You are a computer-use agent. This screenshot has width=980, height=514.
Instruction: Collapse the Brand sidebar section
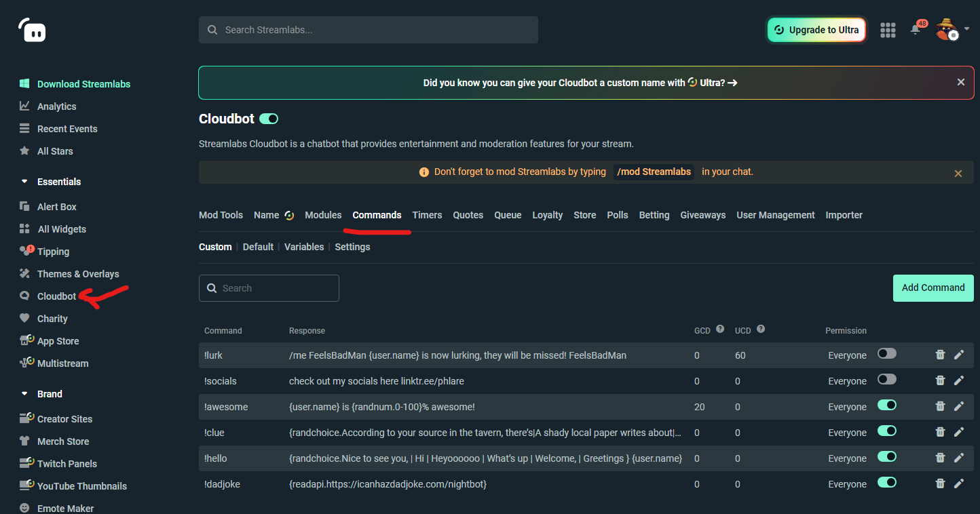pos(25,394)
